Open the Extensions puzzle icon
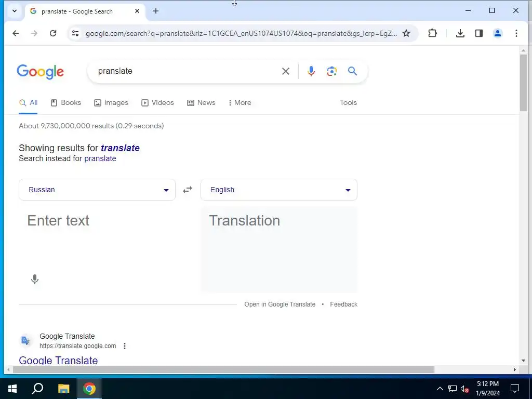The width and height of the screenshot is (532, 399). 432,33
